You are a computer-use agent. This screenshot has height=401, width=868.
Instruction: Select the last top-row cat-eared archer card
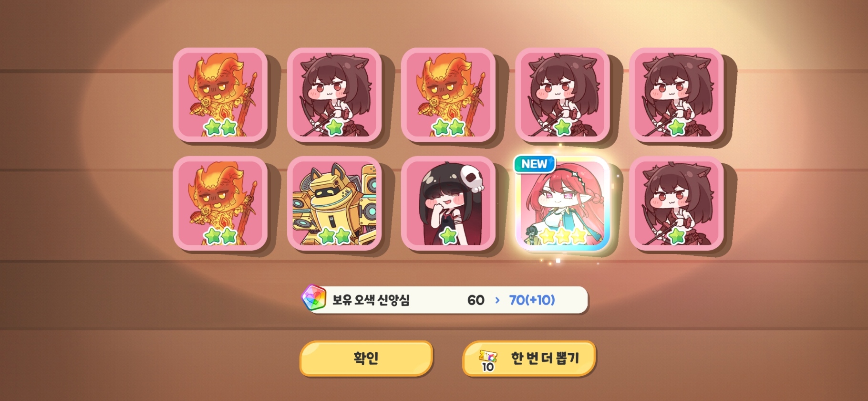pos(676,95)
